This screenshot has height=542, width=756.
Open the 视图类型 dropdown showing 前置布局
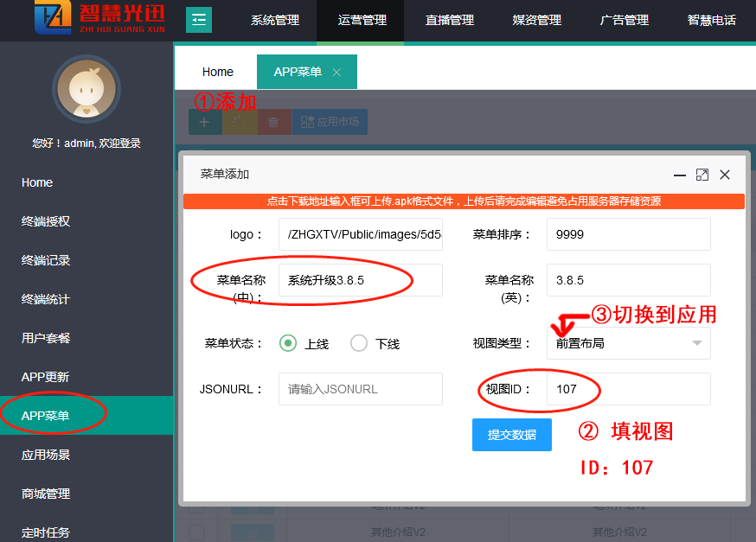pyautogui.click(x=629, y=343)
